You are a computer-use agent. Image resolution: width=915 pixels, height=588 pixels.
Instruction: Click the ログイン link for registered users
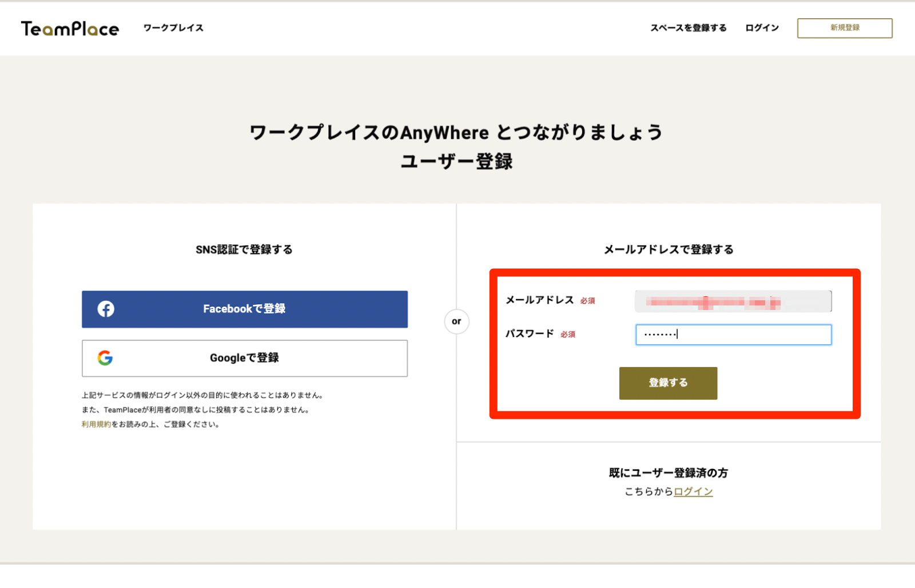click(692, 491)
